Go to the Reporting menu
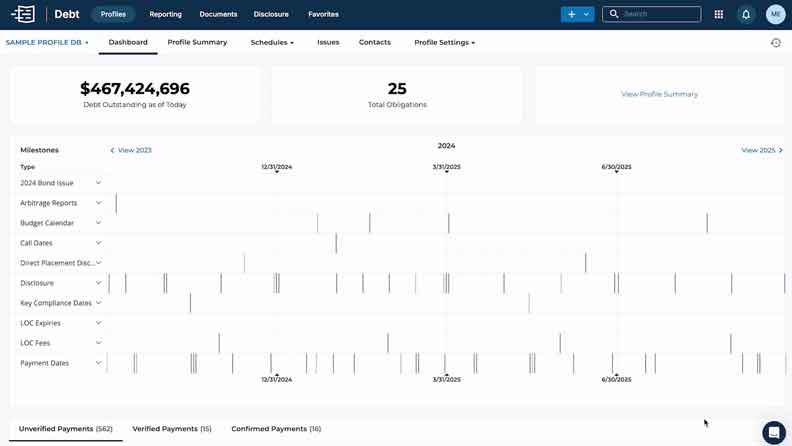The height and width of the screenshot is (446, 792). pyautogui.click(x=165, y=14)
